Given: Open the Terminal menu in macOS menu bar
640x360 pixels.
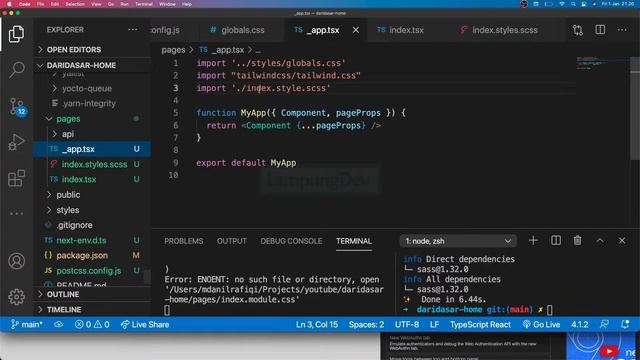Looking at the screenshot, I should (x=144, y=4).
